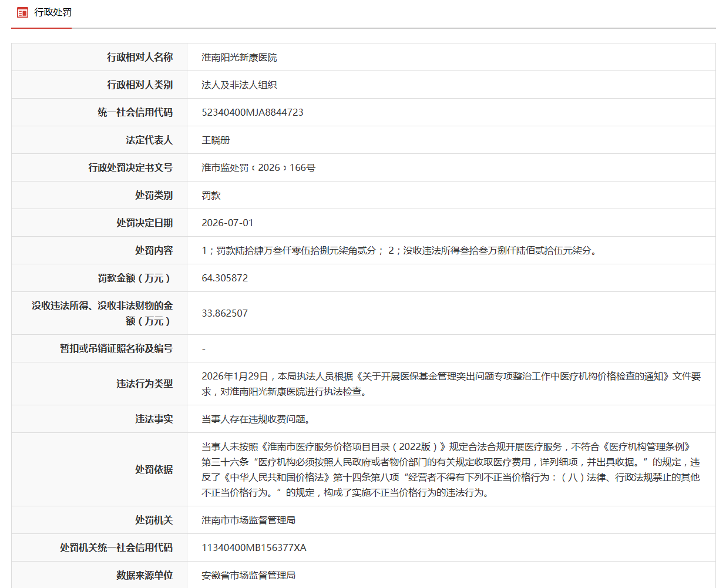Select the code 11340400MB156377XA

(254, 547)
